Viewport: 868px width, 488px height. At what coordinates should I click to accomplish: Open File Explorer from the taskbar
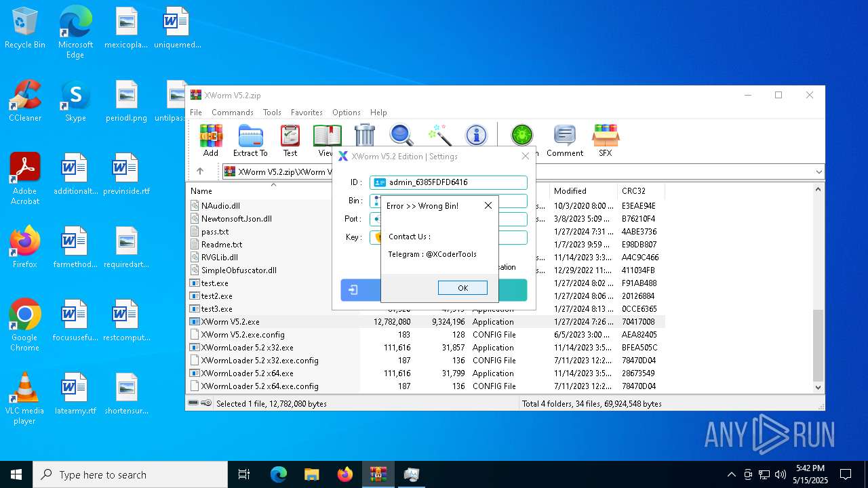(x=311, y=474)
